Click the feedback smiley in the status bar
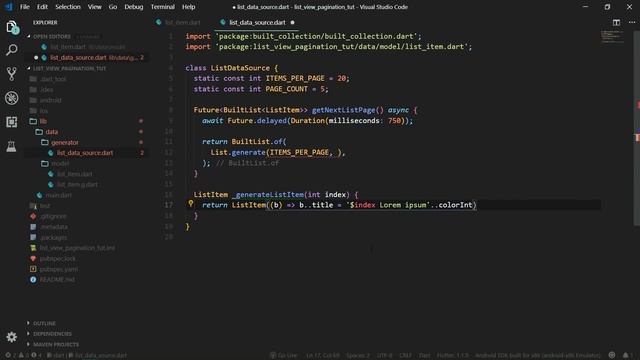Viewport: 640px width, 360px height. [612, 355]
